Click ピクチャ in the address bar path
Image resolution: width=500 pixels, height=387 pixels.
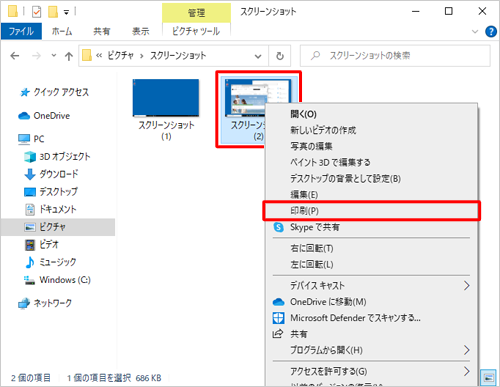pos(120,56)
